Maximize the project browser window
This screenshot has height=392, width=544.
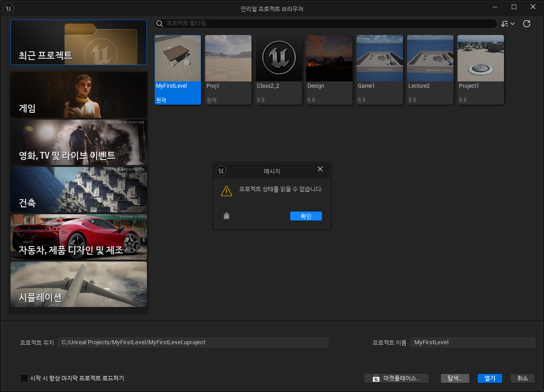click(x=514, y=7)
